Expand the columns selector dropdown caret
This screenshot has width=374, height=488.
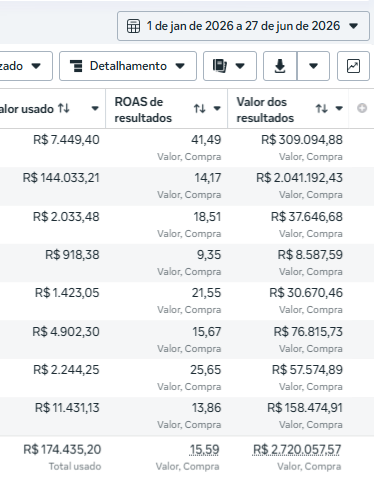240,66
